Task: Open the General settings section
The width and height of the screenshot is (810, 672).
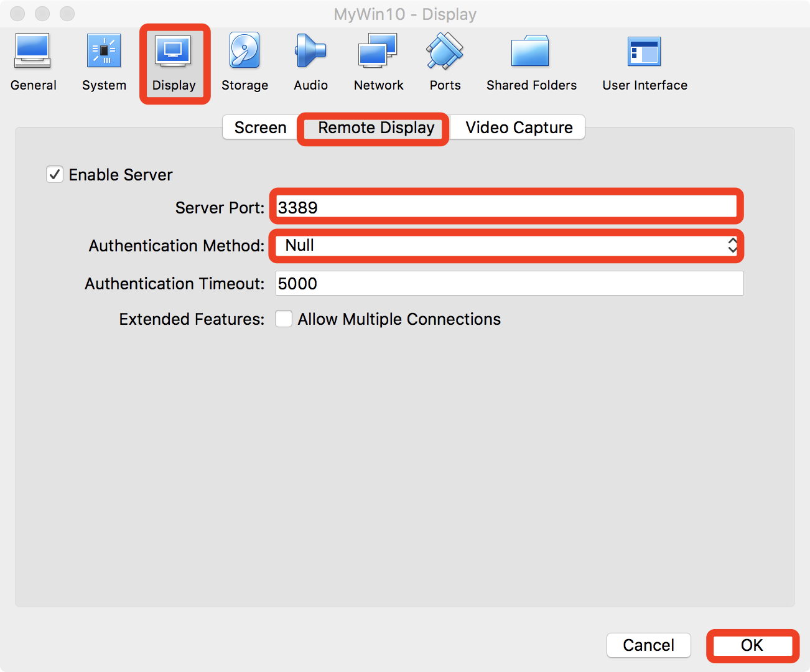Action: click(x=33, y=62)
